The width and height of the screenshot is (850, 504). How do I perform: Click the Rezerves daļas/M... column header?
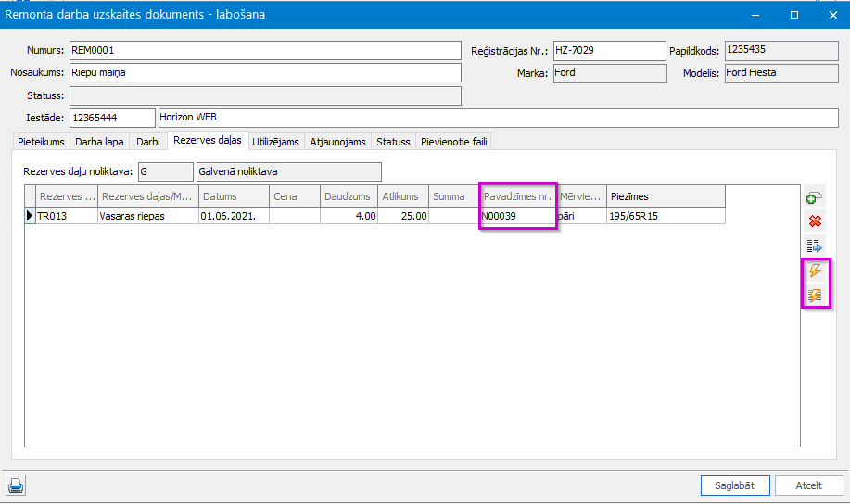tap(148, 196)
